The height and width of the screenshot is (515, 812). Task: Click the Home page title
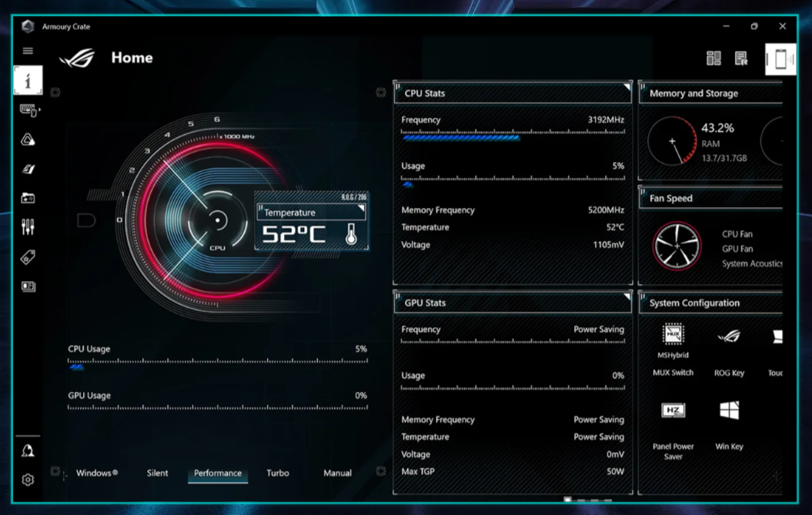[132, 58]
